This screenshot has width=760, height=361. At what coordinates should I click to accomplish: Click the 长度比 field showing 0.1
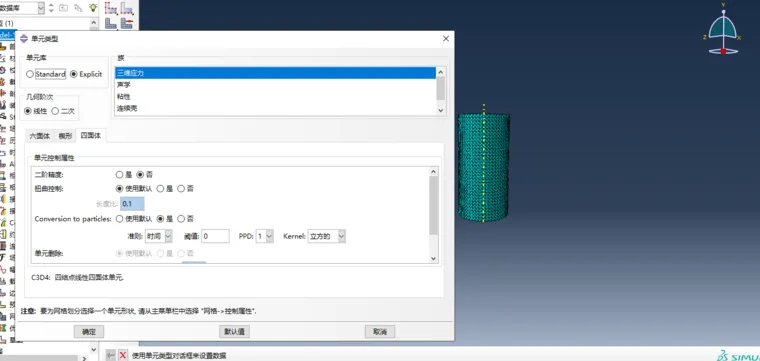tap(132, 204)
